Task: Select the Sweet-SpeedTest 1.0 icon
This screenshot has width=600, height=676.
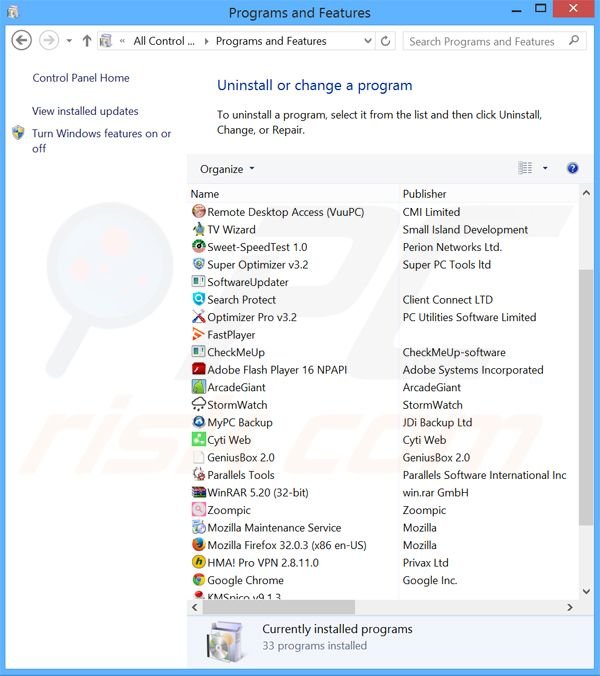Action: [199, 247]
